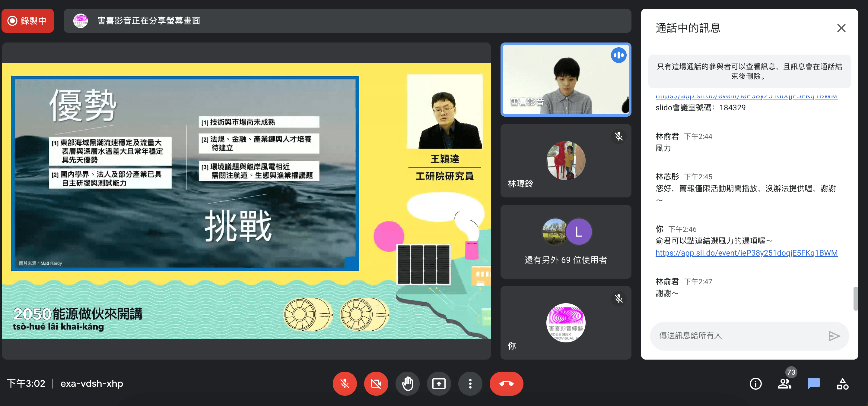Image resolution: width=868 pixels, height=406 pixels.
Task: Click the screen sharing notice banner
Action: (x=347, y=21)
